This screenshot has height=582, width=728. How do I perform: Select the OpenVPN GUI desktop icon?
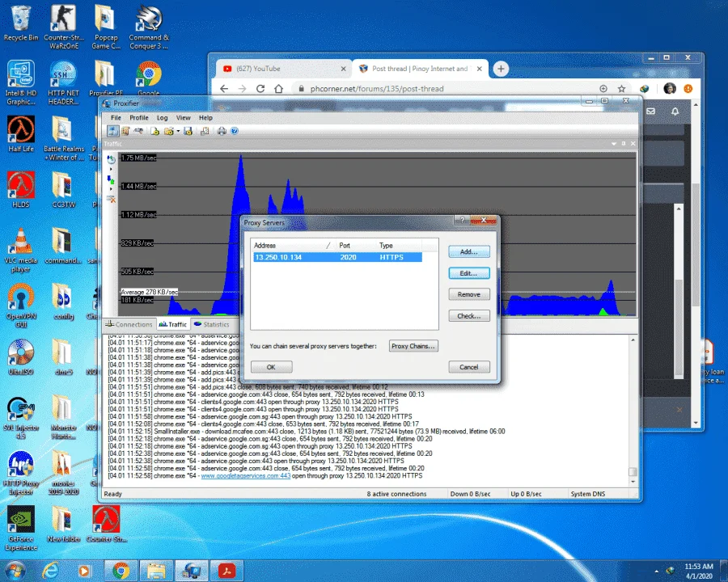[x=20, y=306]
